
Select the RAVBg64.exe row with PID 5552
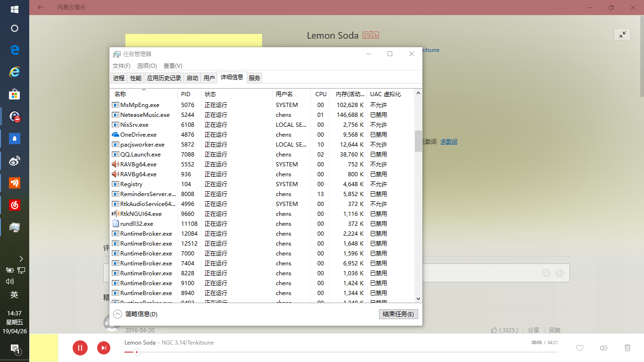click(x=262, y=165)
